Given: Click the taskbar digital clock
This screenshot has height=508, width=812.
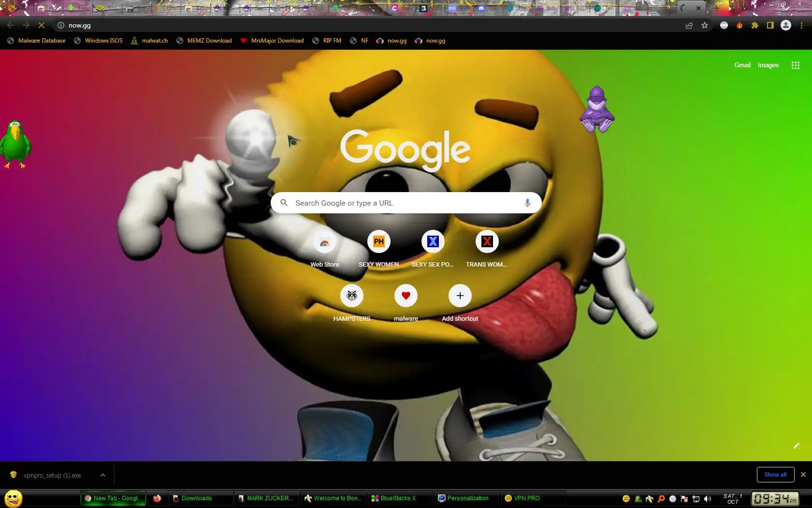Looking at the screenshot, I should pos(775,499).
